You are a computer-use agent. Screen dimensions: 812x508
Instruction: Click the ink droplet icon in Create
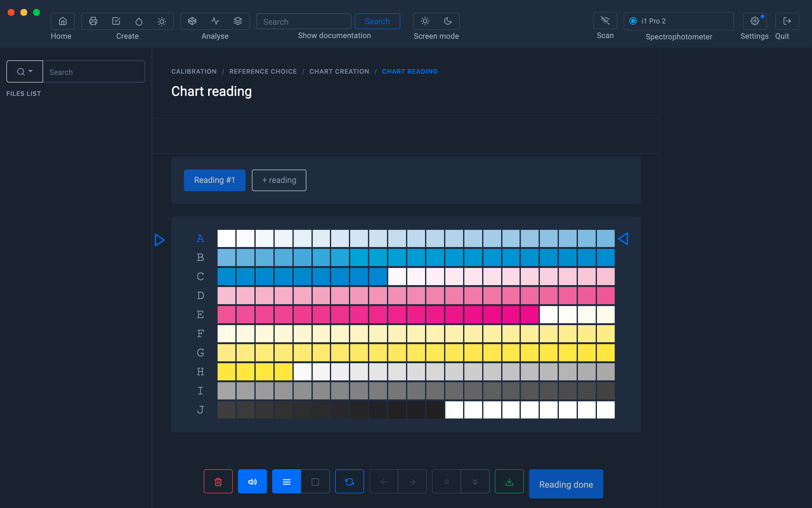(x=139, y=21)
